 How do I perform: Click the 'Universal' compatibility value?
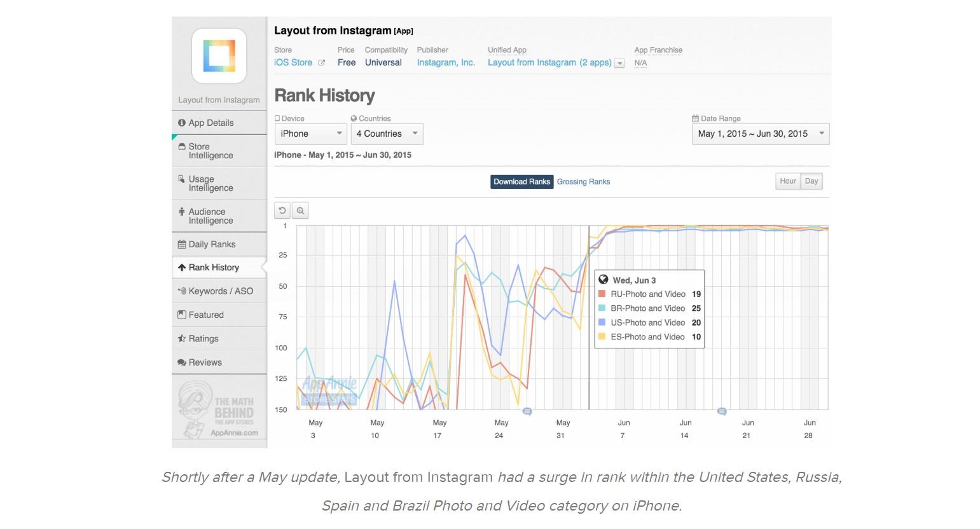[383, 62]
